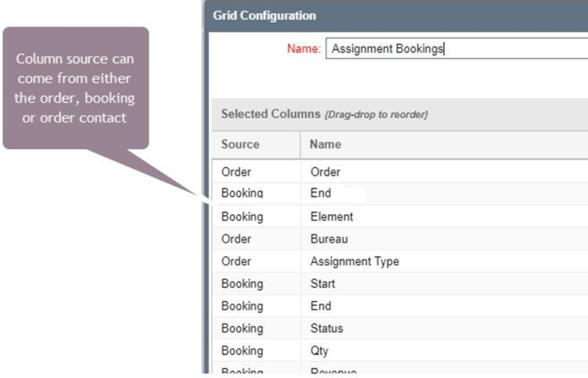Screen dimensions: 588x378
Task: Click the Source cell of the Element row
Action: (x=256, y=216)
